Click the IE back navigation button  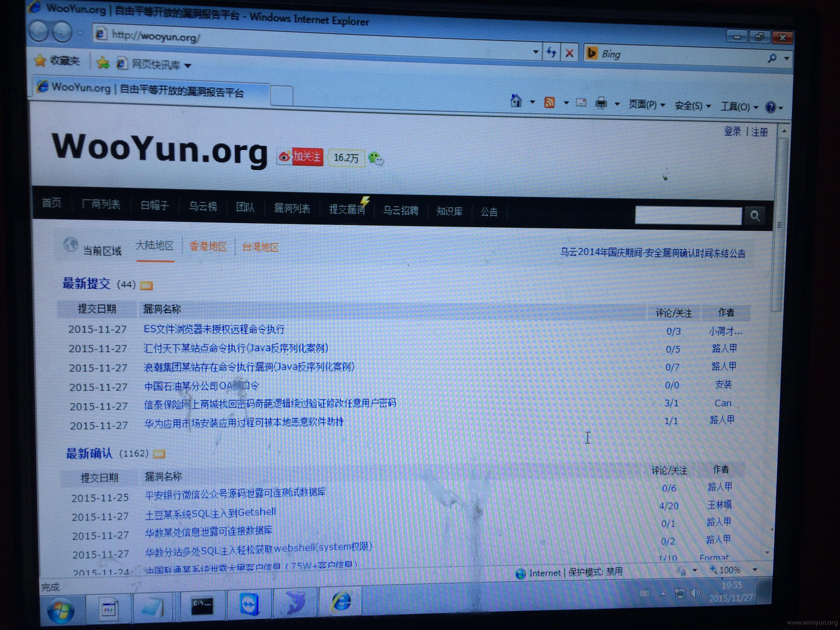click(38, 31)
